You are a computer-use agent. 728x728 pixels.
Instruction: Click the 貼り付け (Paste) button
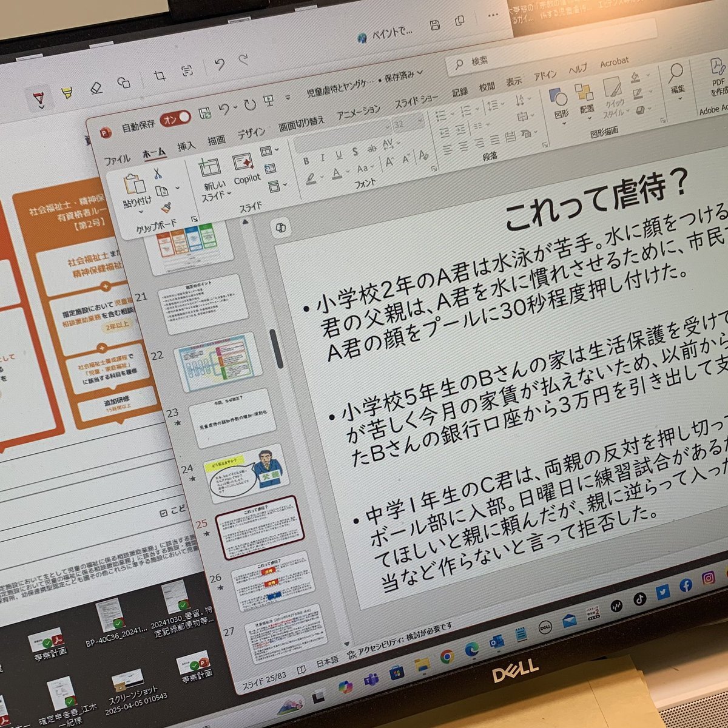pyautogui.click(x=136, y=192)
